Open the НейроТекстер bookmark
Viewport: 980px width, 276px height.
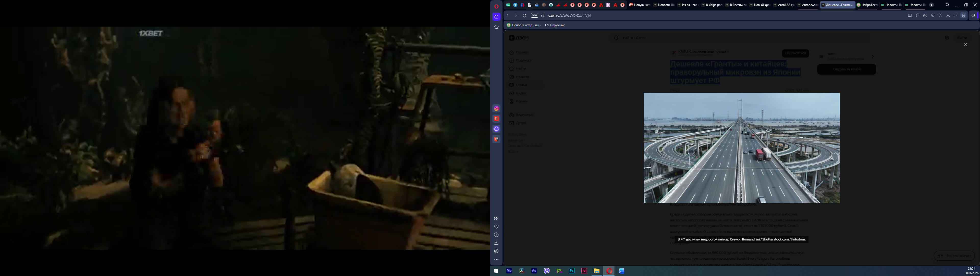tap(523, 25)
